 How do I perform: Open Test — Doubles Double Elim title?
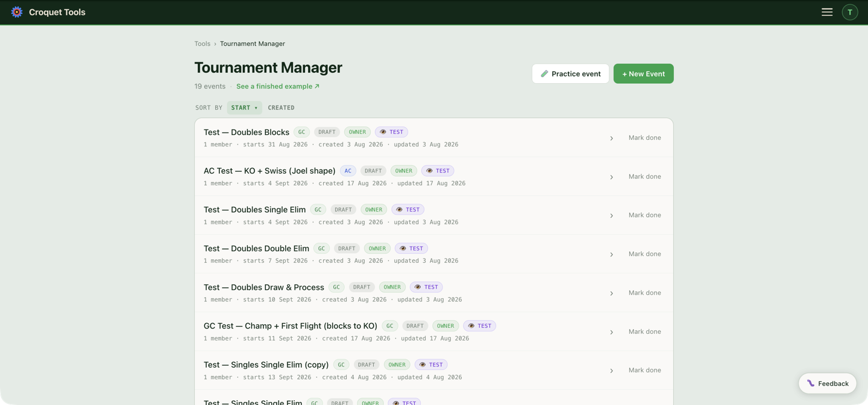tap(256, 248)
